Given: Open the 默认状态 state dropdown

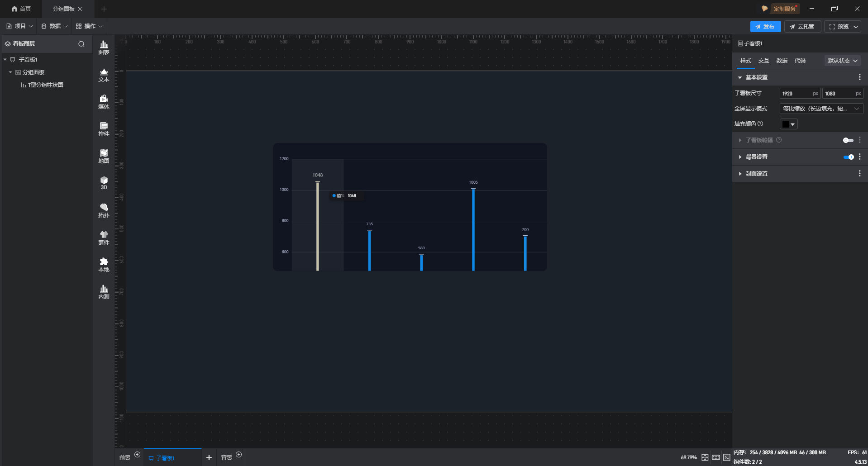Looking at the screenshot, I should (842, 61).
